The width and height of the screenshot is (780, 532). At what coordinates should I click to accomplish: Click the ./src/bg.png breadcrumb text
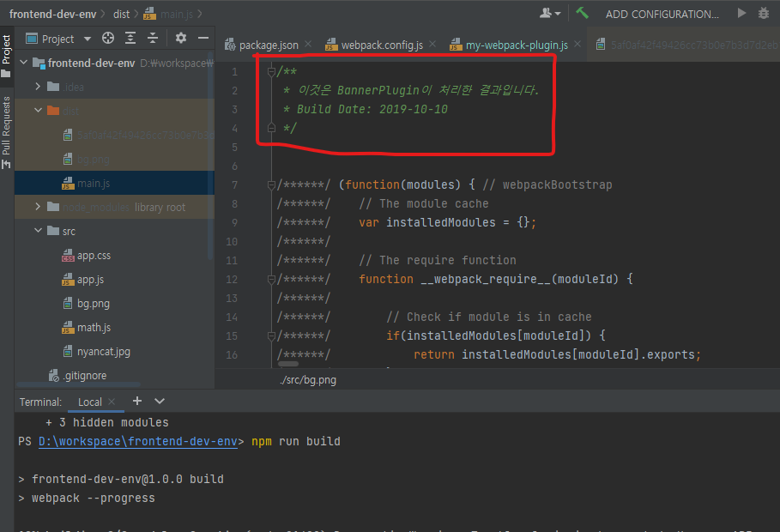pyautogui.click(x=308, y=380)
